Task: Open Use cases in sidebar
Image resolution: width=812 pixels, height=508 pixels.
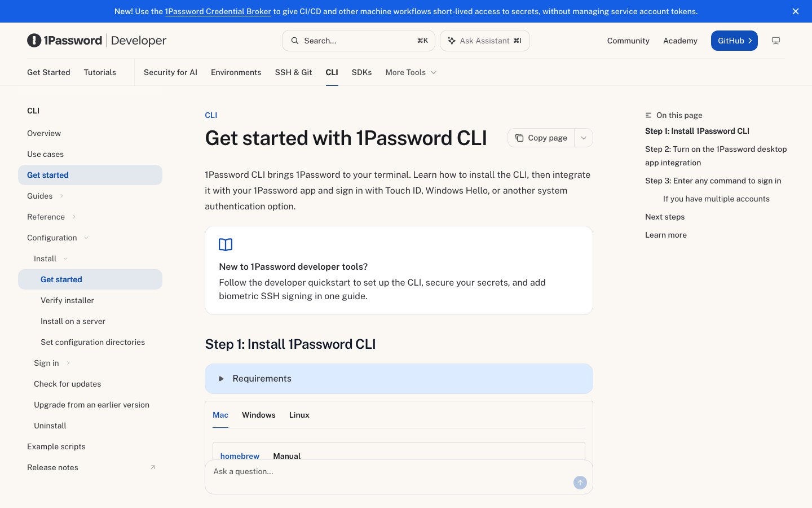Action: click(x=45, y=154)
